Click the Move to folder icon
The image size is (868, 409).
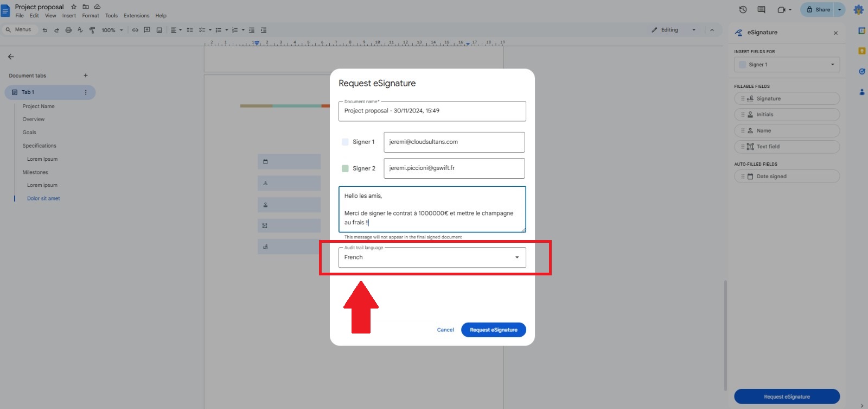(x=86, y=7)
